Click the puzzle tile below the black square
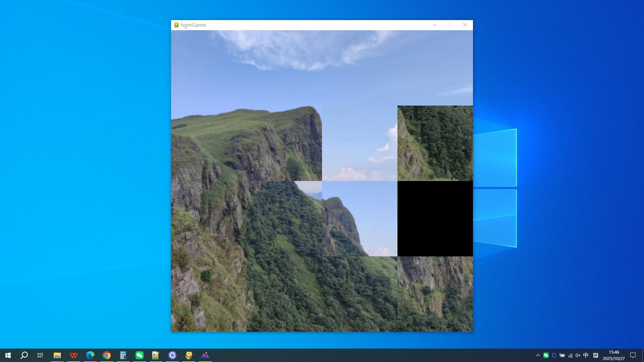The width and height of the screenshot is (644, 362). pyautogui.click(x=435, y=294)
